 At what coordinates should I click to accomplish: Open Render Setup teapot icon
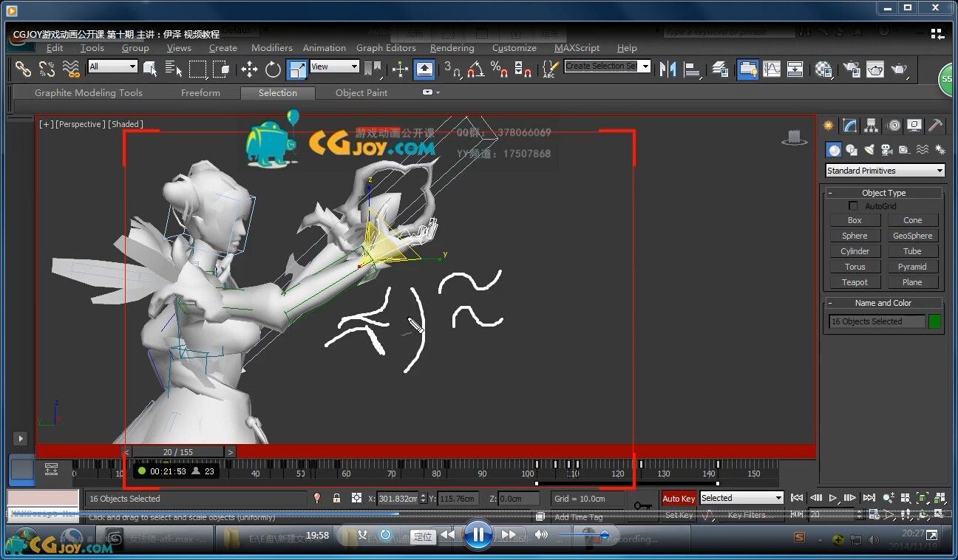tap(852, 69)
